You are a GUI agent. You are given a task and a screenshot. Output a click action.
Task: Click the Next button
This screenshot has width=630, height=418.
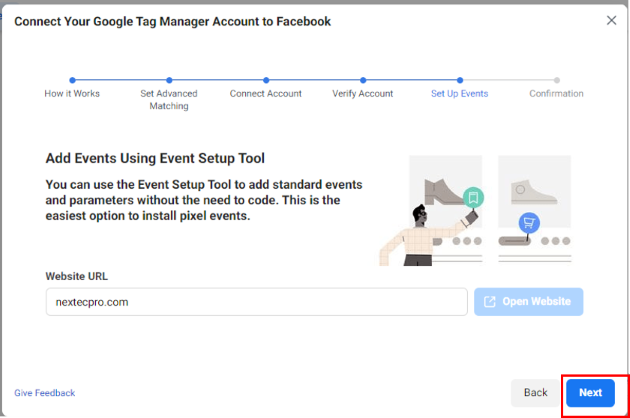(590, 393)
